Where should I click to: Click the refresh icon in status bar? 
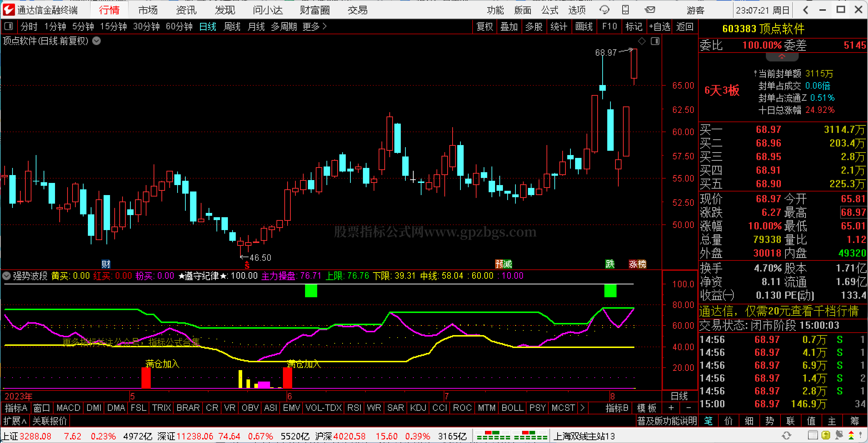click(787, 436)
